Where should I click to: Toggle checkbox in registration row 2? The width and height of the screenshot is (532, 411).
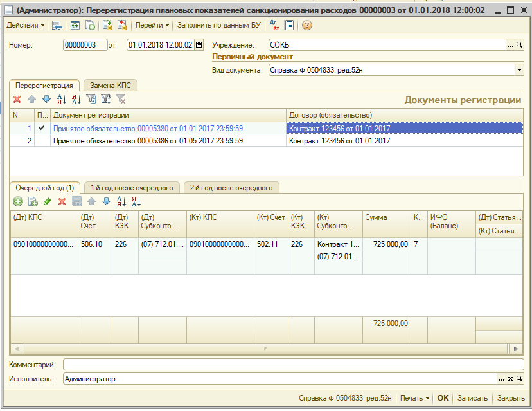pos(42,140)
